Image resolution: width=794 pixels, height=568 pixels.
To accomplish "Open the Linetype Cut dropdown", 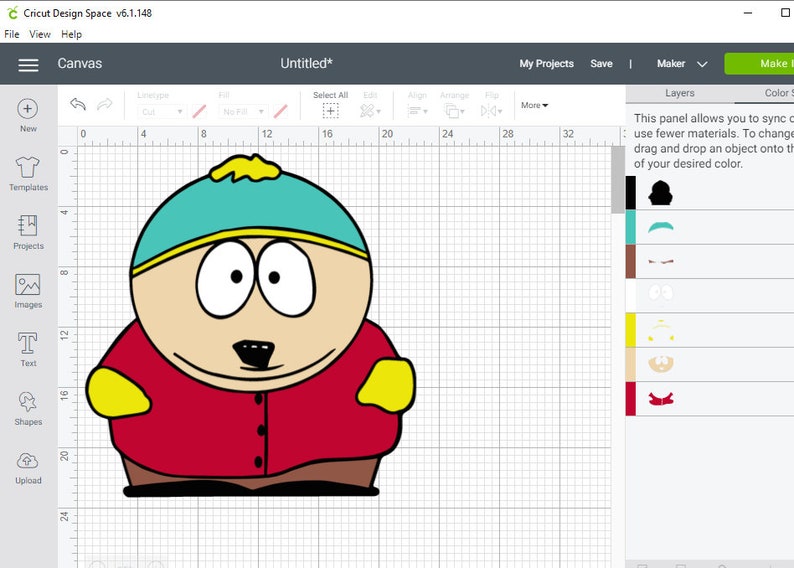I will [162, 111].
